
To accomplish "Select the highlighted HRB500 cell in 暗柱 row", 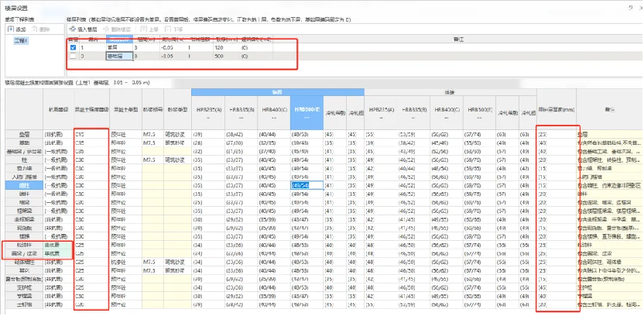I will click(x=305, y=186).
